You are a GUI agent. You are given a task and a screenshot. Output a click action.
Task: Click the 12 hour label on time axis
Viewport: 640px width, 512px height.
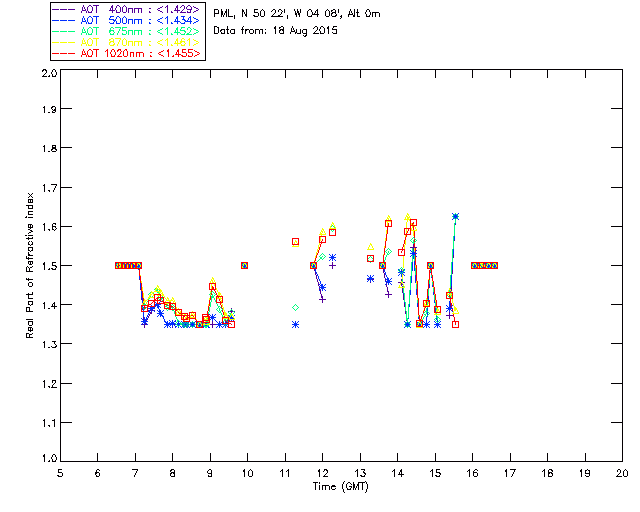click(322, 473)
